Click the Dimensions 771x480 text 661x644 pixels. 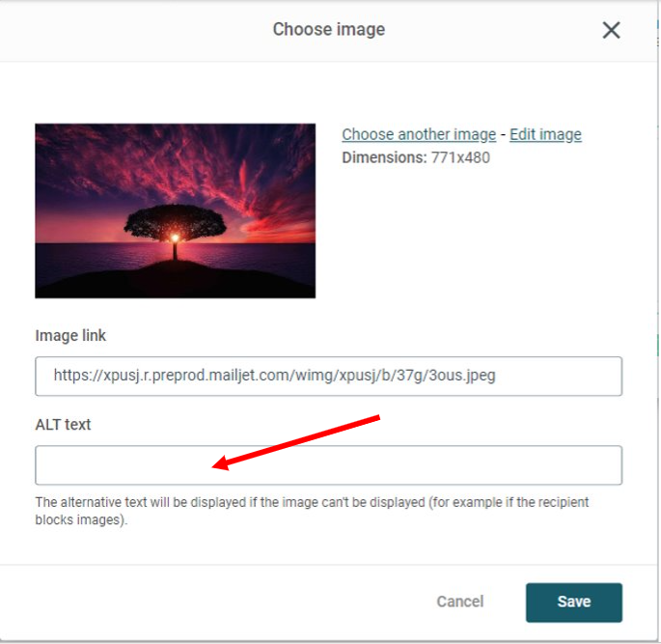(x=416, y=157)
